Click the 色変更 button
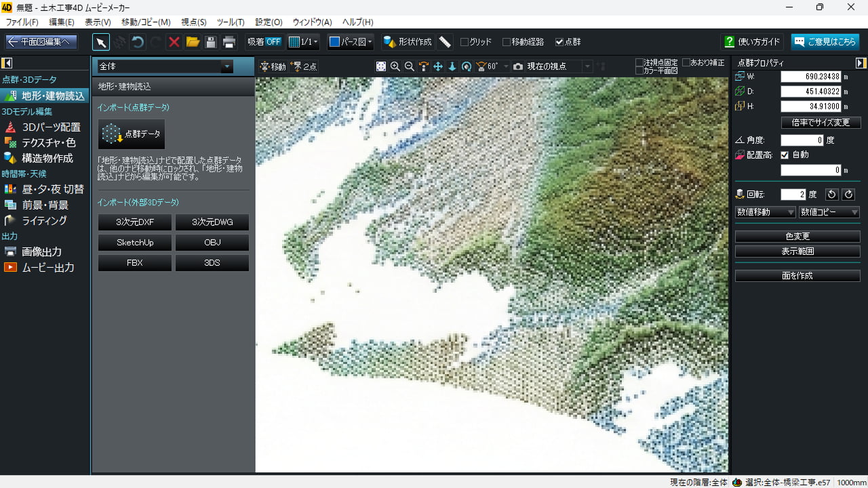Viewport: 868px width, 488px height. pyautogui.click(x=797, y=237)
